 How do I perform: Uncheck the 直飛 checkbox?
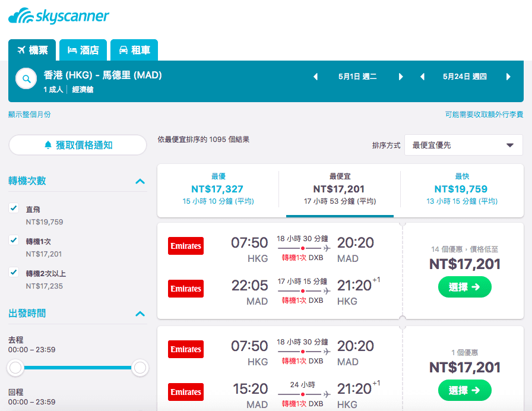[x=14, y=208]
